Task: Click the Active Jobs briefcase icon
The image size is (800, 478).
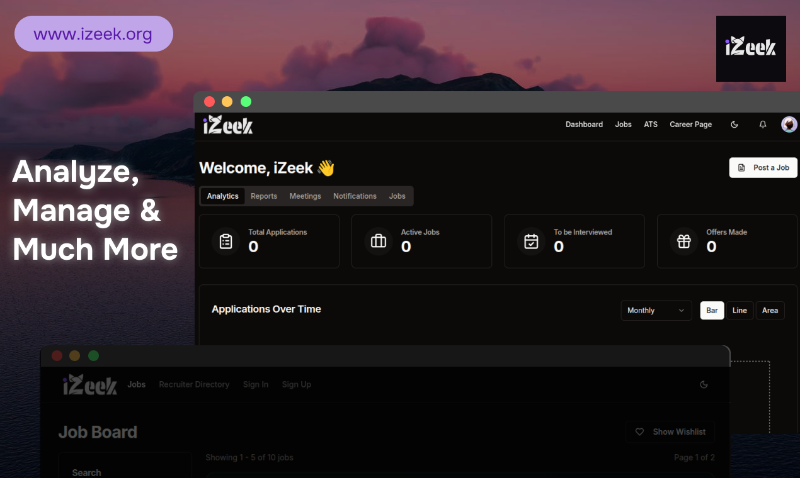Action: click(x=378, y=241)
